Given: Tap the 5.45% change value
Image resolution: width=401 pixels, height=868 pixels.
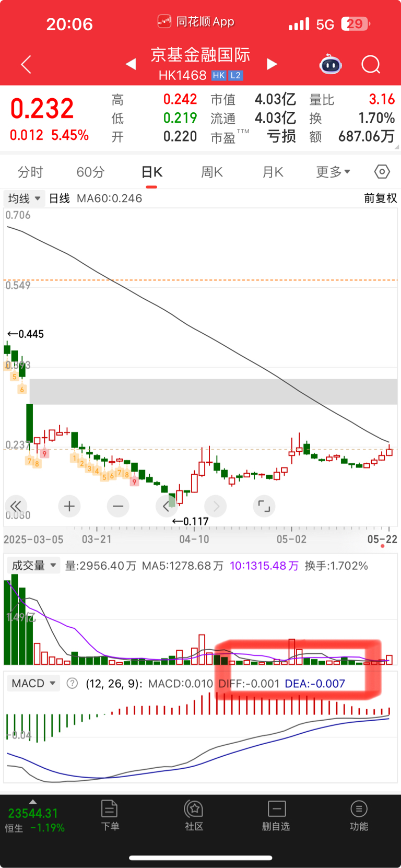Looking at the screenshot, I should 70,135.
